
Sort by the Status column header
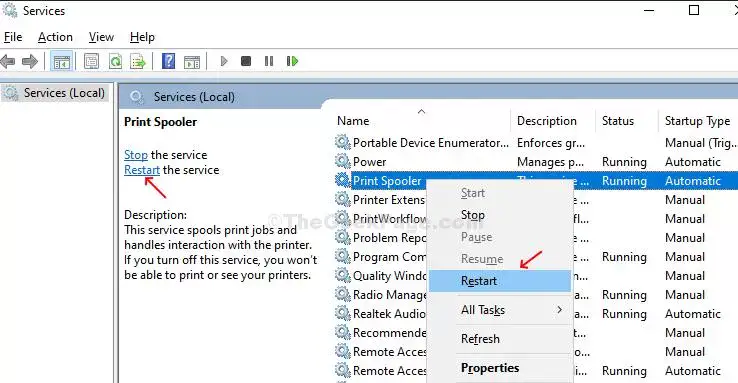pyautogui.click(x=626, y=121)
